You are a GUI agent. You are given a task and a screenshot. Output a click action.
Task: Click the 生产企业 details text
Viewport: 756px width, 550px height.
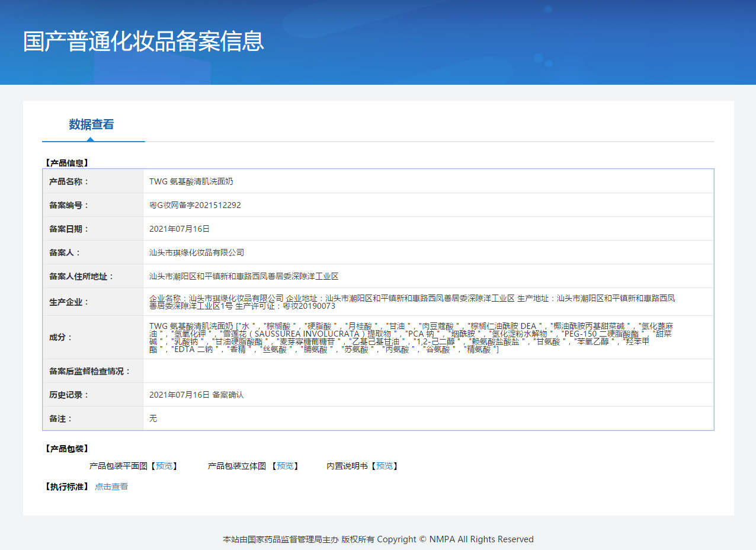(412, 302)
